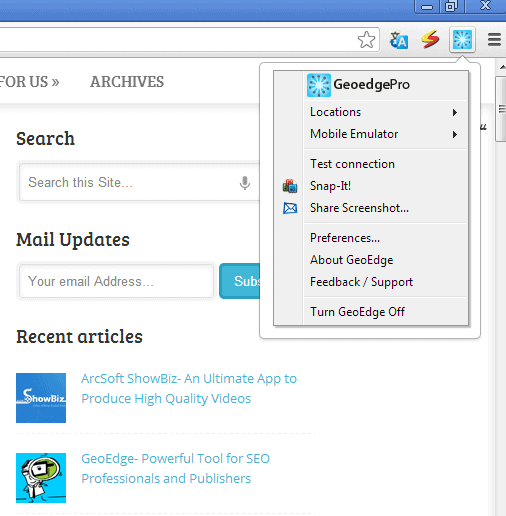
Task: Click the Search this Site input field
Action: point(139,182)
